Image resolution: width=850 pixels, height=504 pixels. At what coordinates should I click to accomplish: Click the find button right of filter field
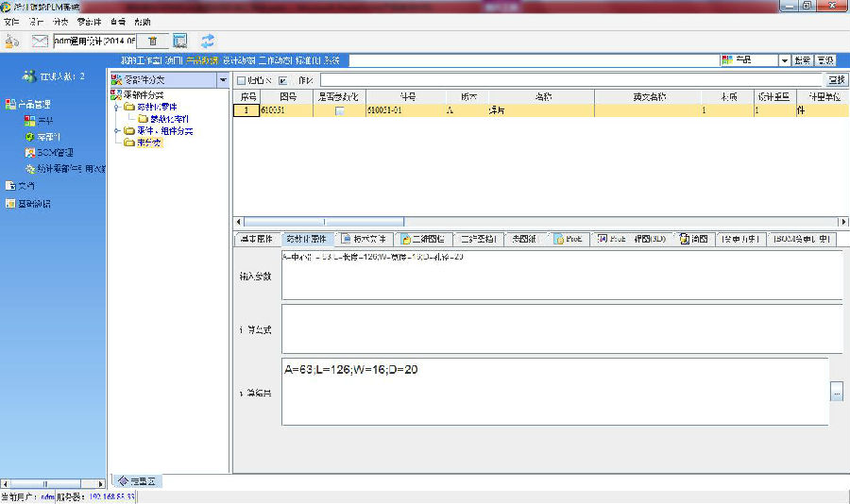coord(836,81)
